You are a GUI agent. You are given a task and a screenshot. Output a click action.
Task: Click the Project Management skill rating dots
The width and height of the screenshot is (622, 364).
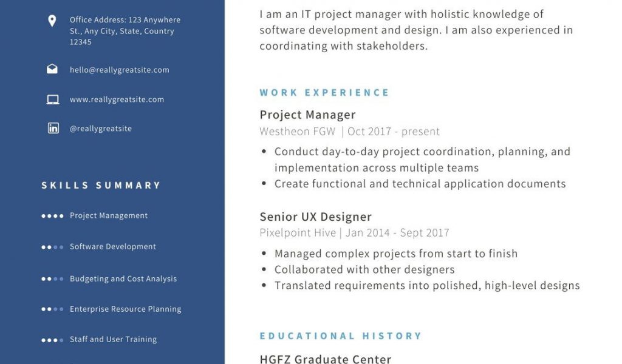tap(52, 216)
